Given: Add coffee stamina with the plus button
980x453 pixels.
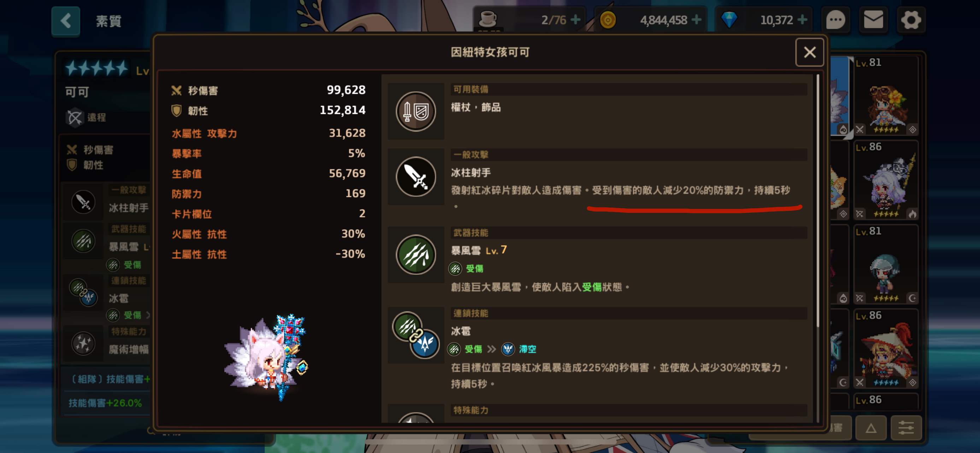Looking at the screenshot, I should 575,19.
